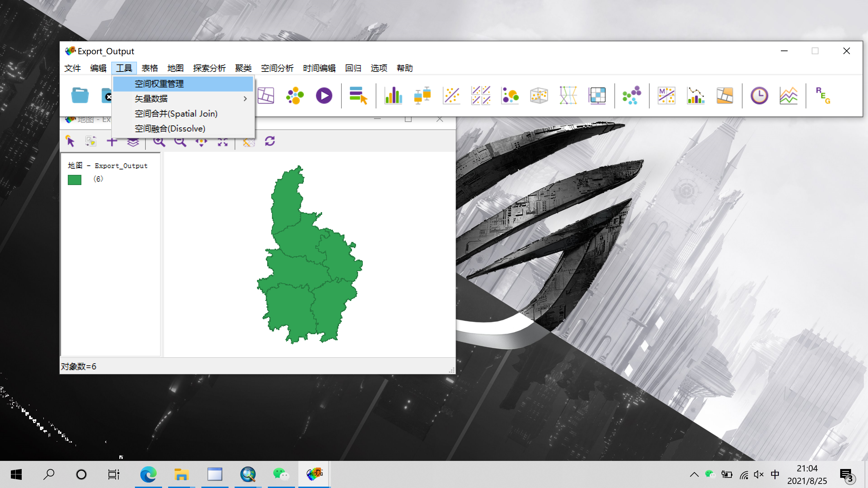Open the Bubble Chart icon
868x488 pixels.
pyautogui.click(x=510, y=95)
